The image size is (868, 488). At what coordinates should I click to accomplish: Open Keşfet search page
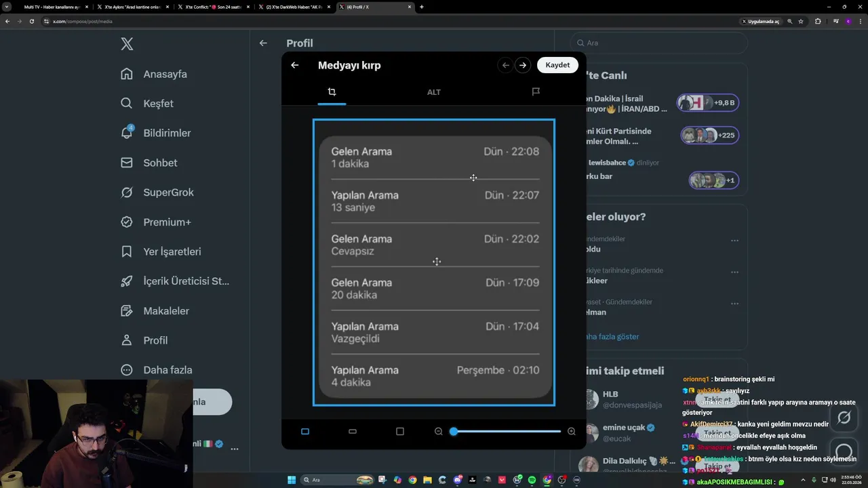click(146, 104)
